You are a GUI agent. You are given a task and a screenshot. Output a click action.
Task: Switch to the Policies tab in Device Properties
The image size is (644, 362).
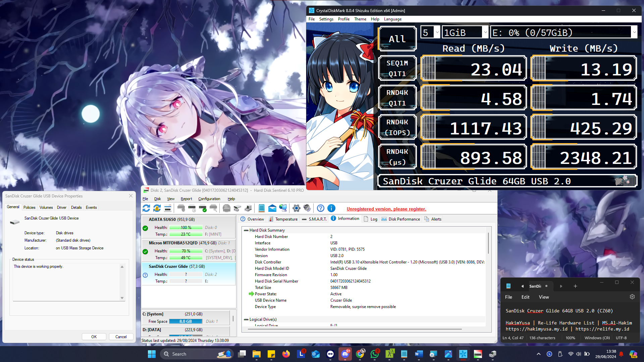(x=30, y=207)
